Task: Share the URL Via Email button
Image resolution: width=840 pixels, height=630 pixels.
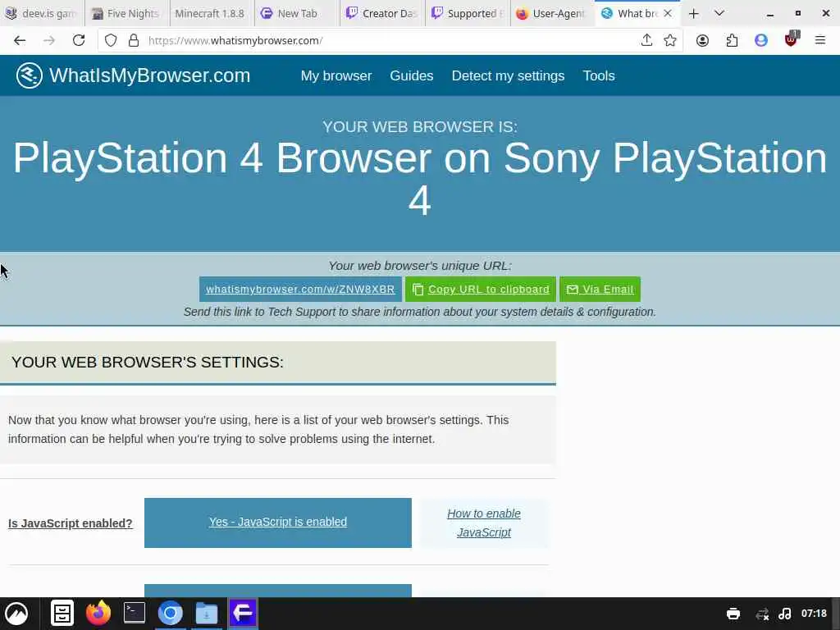Action: tap(600, 290)
